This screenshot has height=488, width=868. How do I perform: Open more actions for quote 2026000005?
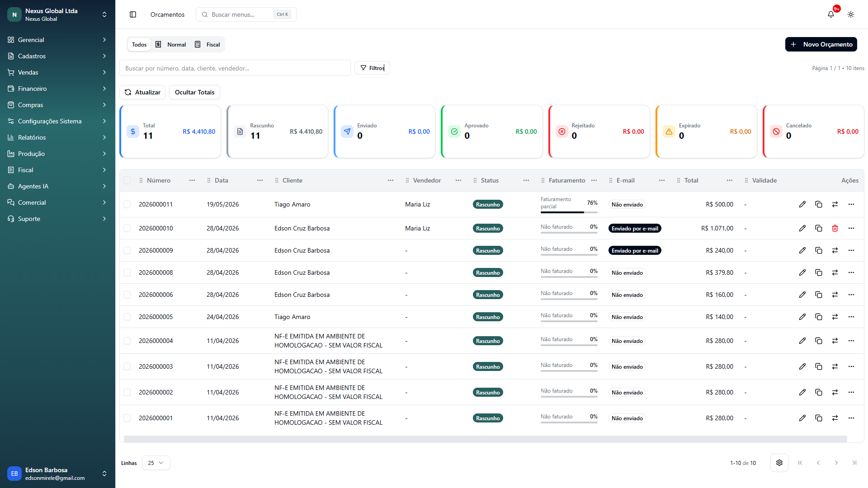coord(851,317)
